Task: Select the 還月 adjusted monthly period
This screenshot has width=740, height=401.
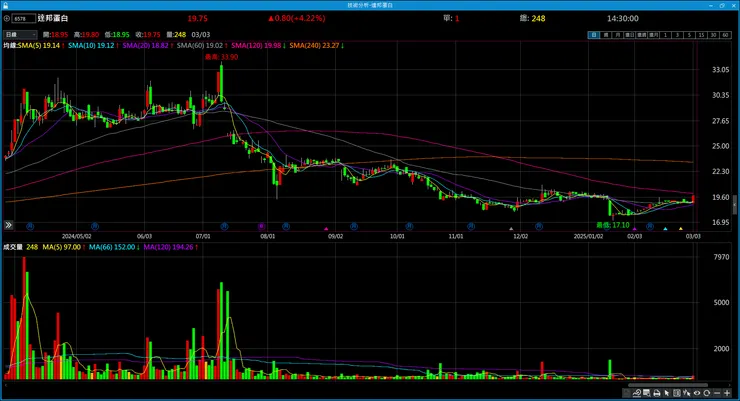Action: pyautogui.click(x=653, y=35)
